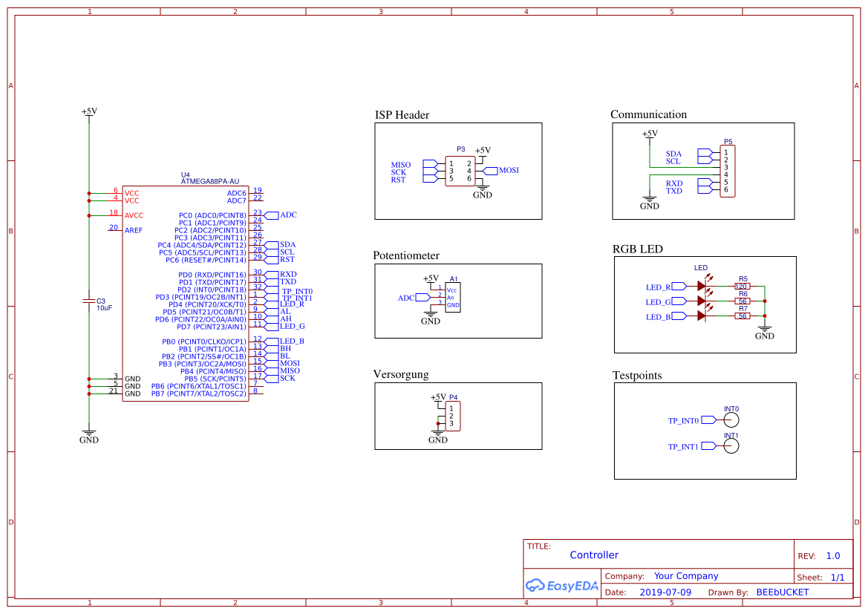Select the MOSI net flag at ISP header

click(508, 171)
